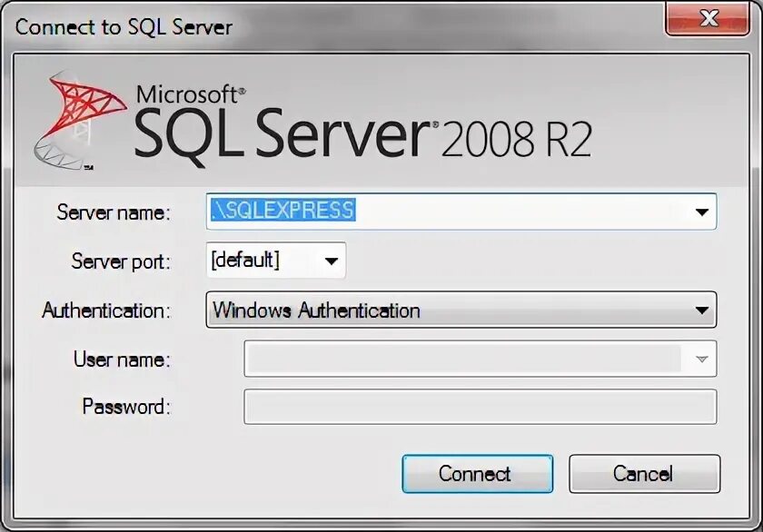Screen dimensions: 763x532
Task: Click the 'Server name:' label
Action: click(114, 212)
